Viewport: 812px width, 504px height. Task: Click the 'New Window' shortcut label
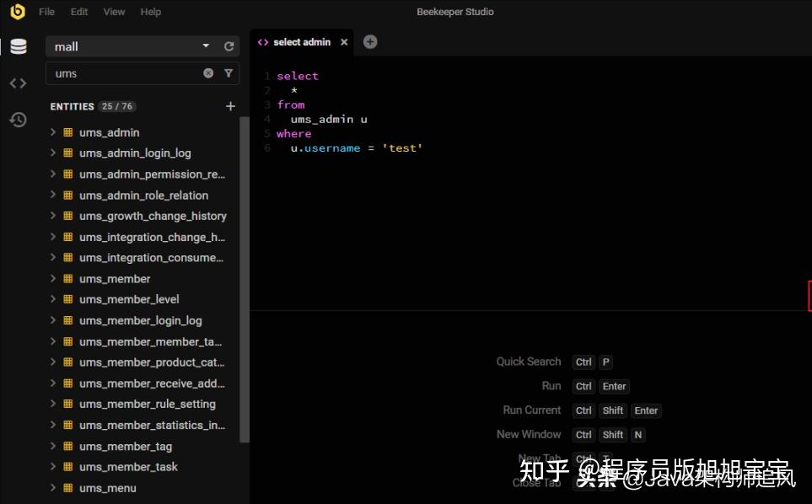tap(529, 434)
